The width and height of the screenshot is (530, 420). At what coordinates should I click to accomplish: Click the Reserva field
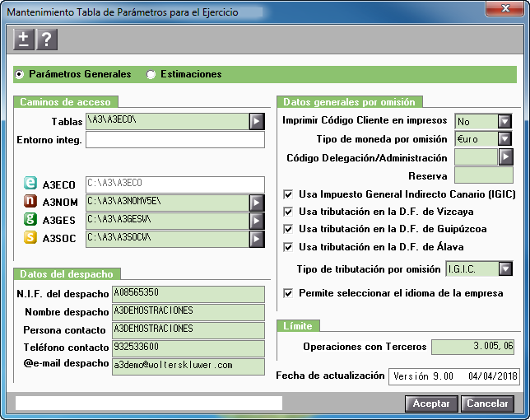point(484,175)
